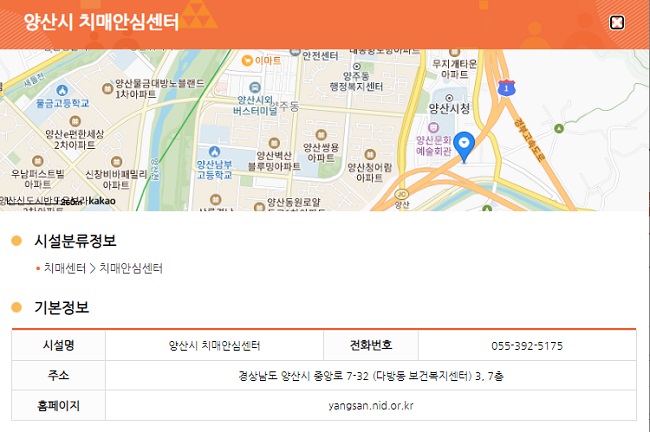This screenshot has width=650, height=432.
Task: Click the 치매안심센터 subcategory text
Action: (131, 268)
